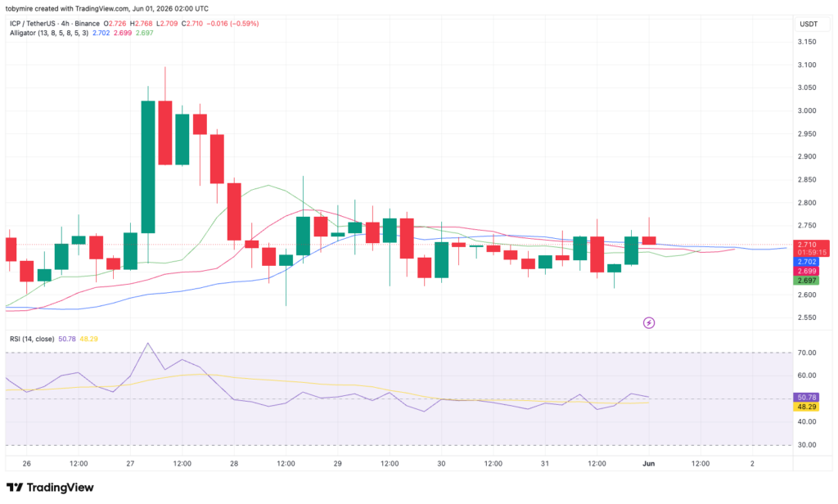This screenshot has width=838, height=504.
Task: Click the close value C2.710
Action: (191, 24)
